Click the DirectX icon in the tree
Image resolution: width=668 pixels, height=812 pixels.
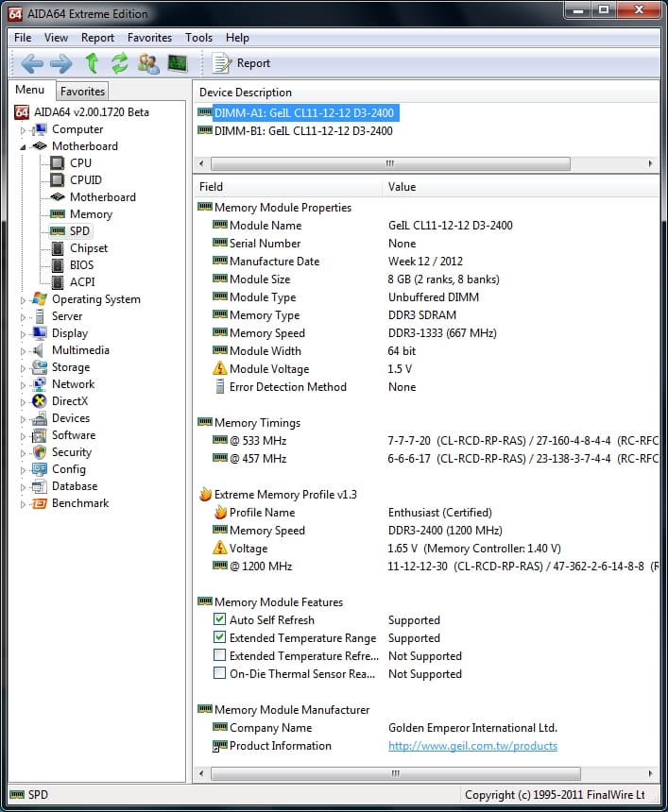tap(40, 401)
